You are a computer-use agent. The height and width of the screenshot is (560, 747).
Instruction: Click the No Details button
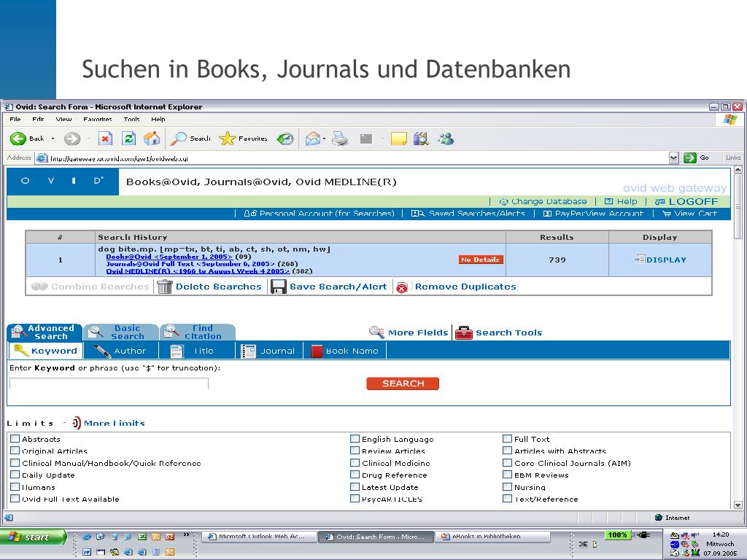pos(481,260)
